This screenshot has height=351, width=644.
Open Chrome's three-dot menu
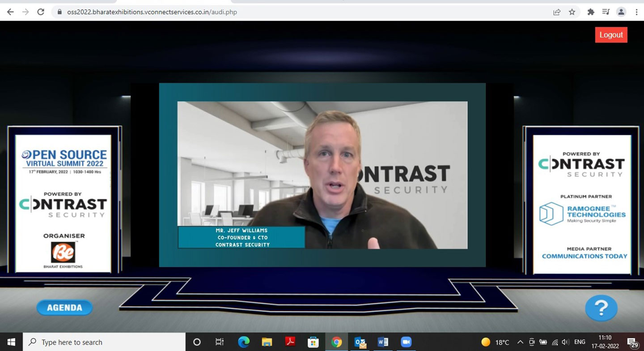tap(636, 12)
